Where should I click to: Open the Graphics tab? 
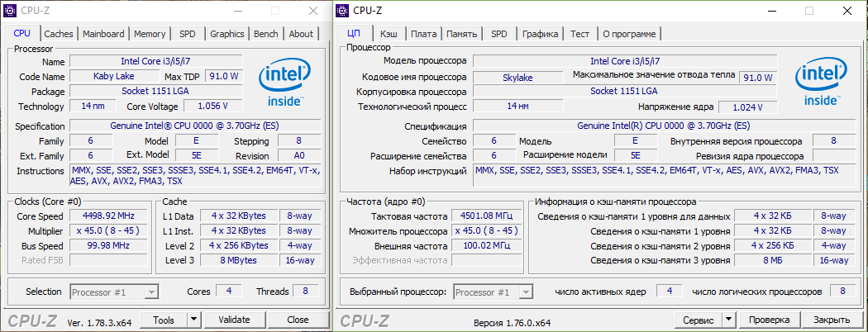227,34
